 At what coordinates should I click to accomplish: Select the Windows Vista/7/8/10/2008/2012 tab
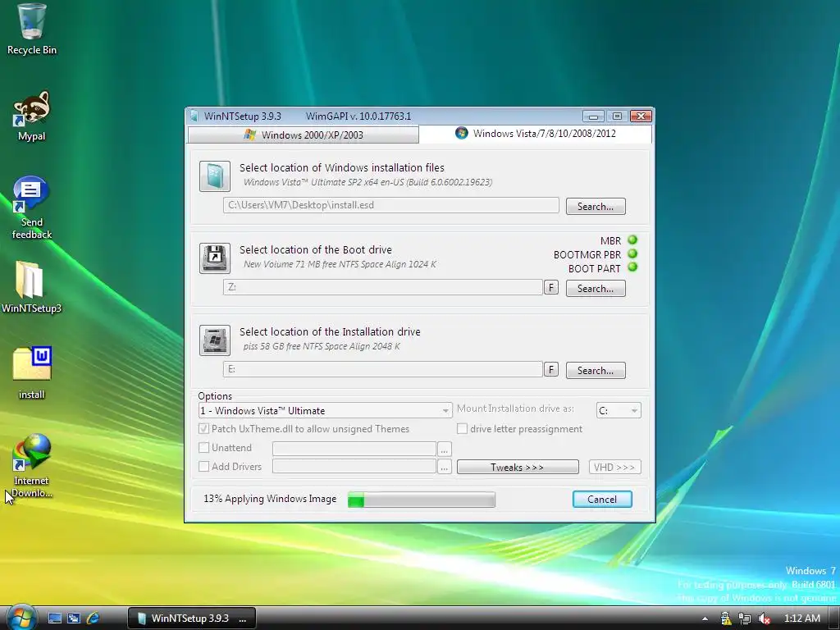click(535, 134)
